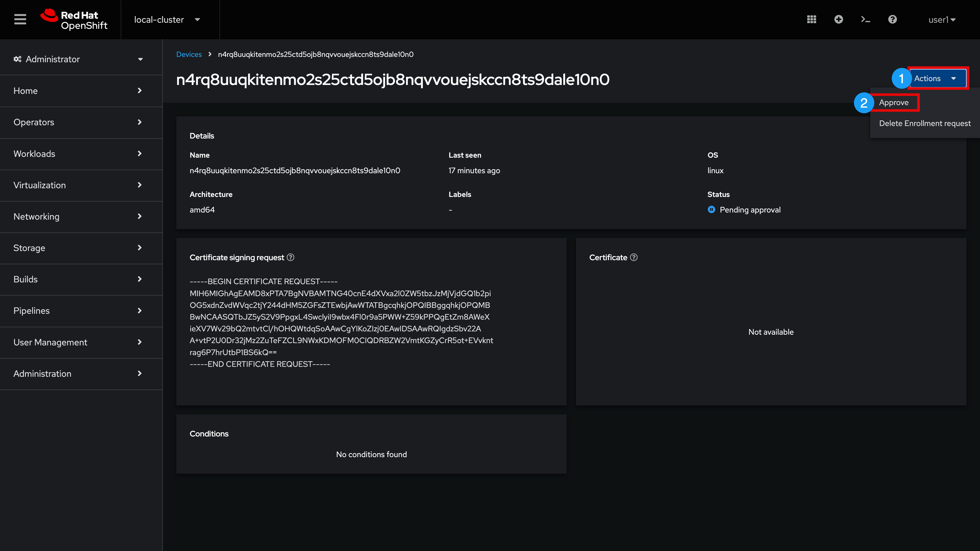This screenshot has width=980, height=551.
Task: Go back via Devices breadcrumb link
Action: tap(189, 54)
